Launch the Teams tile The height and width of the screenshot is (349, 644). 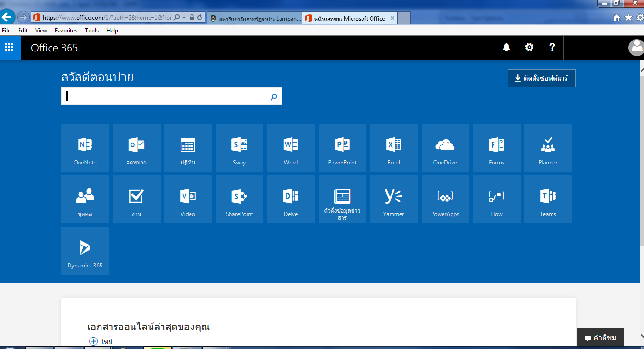(548, 199)
